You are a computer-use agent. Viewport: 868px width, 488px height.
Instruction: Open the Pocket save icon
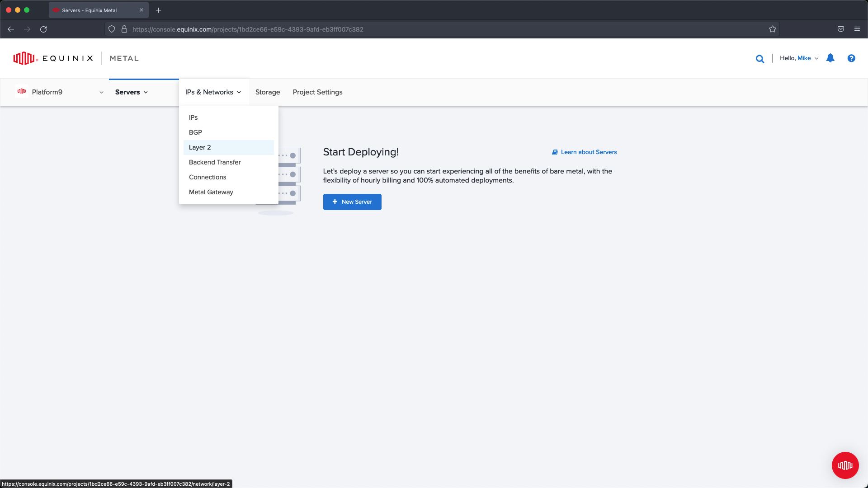[x=841, y=29]
